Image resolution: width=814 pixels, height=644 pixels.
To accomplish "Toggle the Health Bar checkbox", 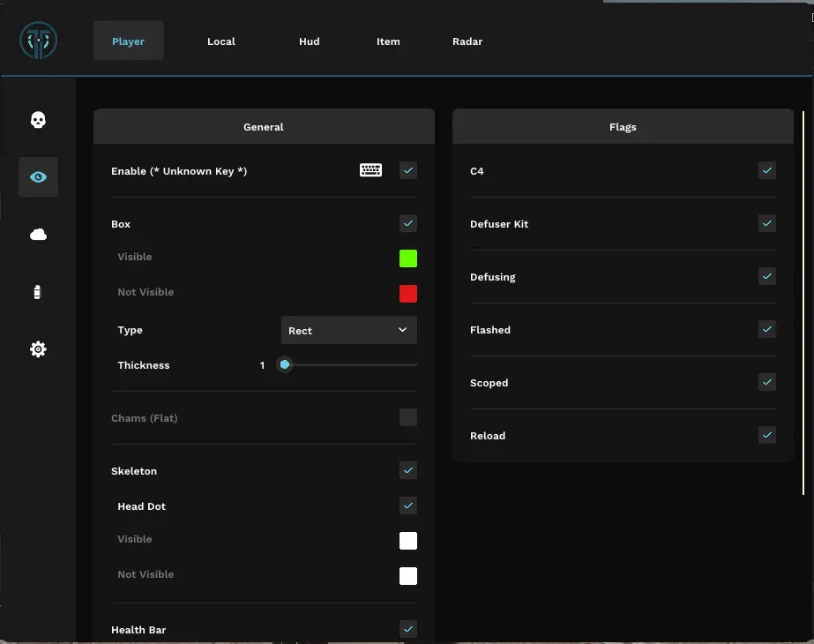I will [x=408, y=630].
